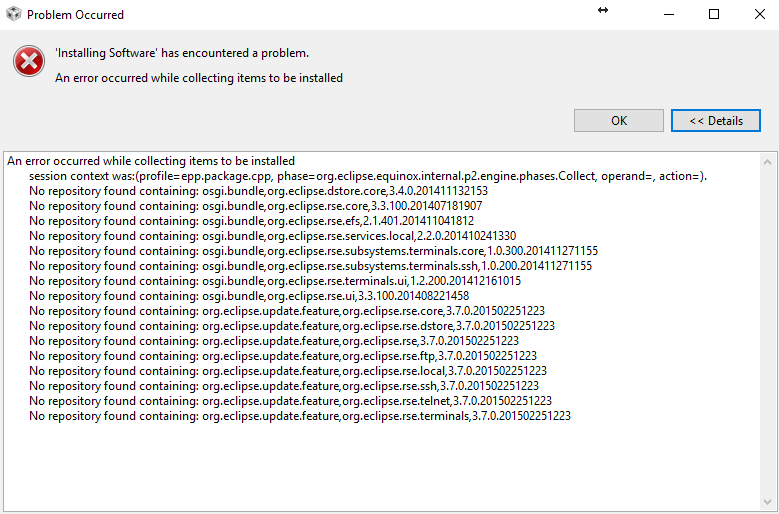
Task: Click the red error icon
Action: (28, 62)
